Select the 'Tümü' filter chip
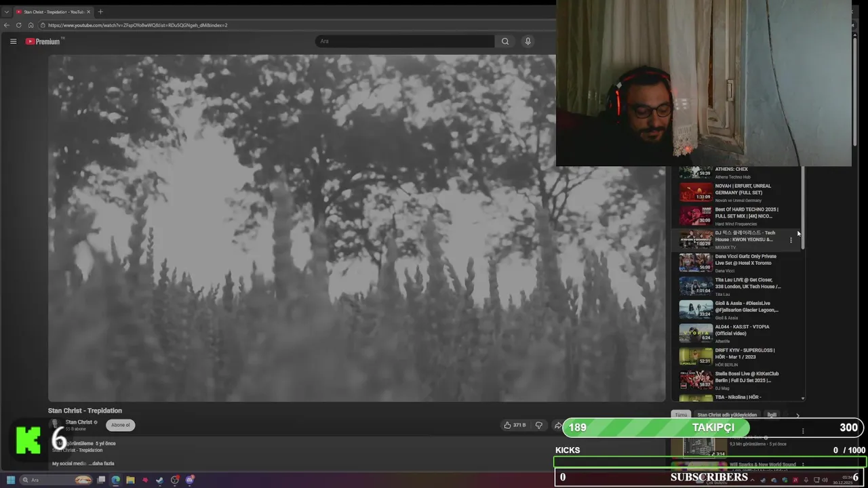Viewport: 868px width, 488px height. (681, 415)
